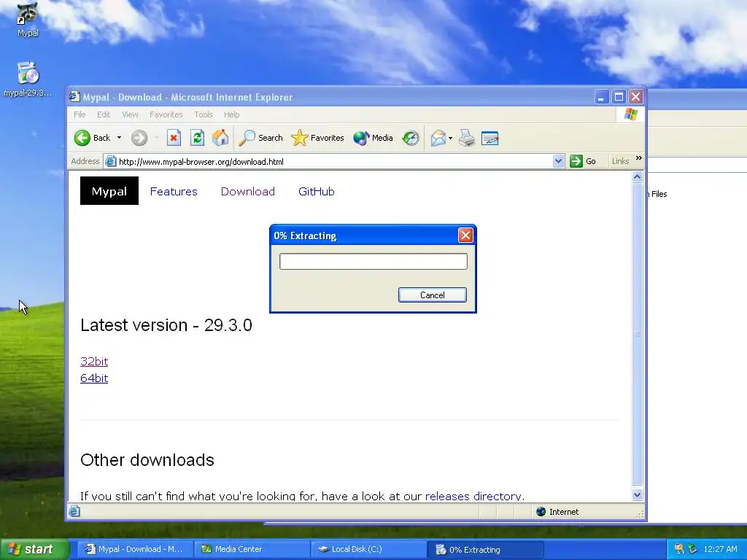Select the mypal-29.3 installer desktop icon
Viewport: 747px width, 560px height.
pyautogui.click(x=28, y=79)
